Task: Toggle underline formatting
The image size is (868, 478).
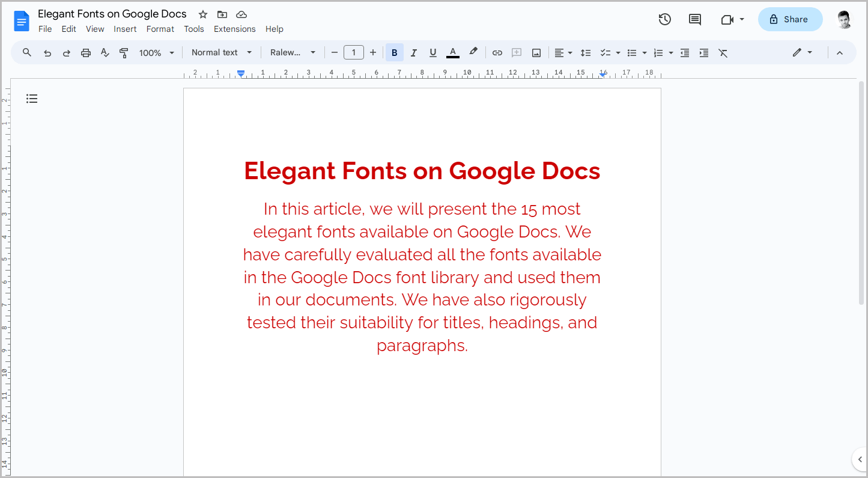Action: click(x=432, y=52)
